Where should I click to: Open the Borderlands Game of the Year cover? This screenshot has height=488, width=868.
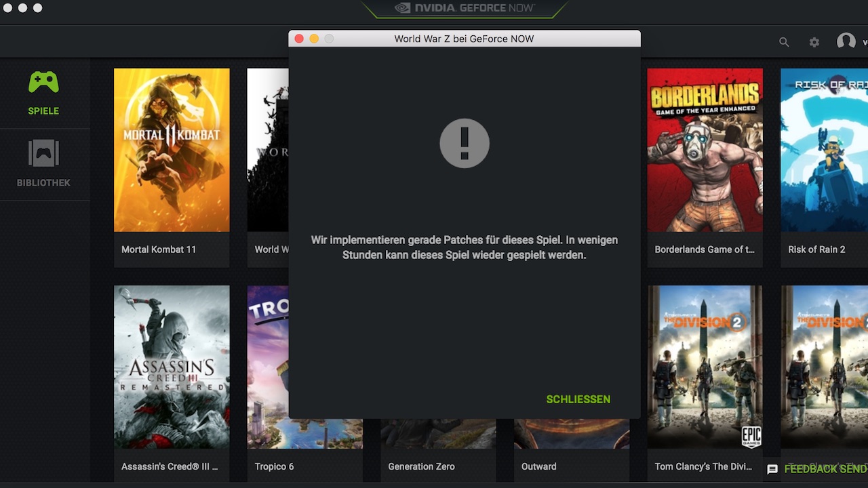click(705, 150)
